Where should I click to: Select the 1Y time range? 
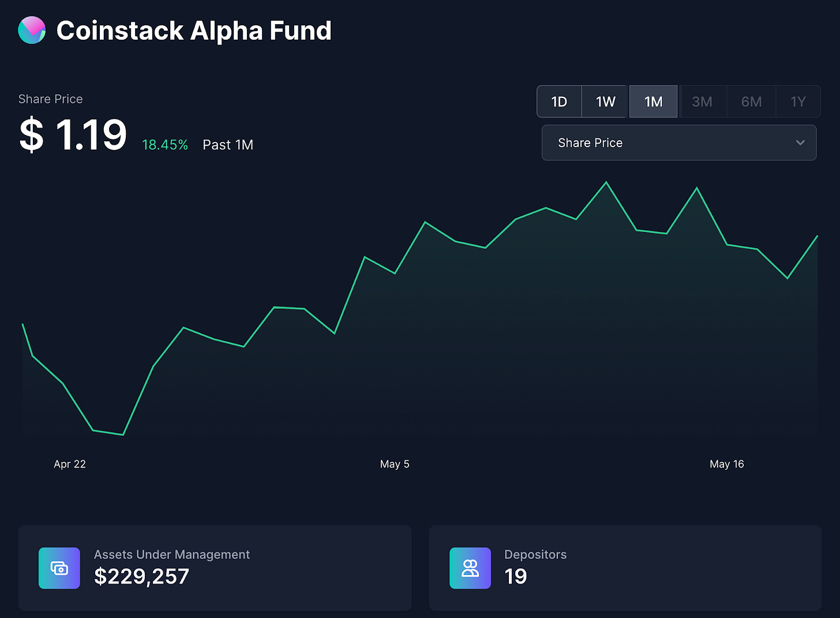click(798, 102)
